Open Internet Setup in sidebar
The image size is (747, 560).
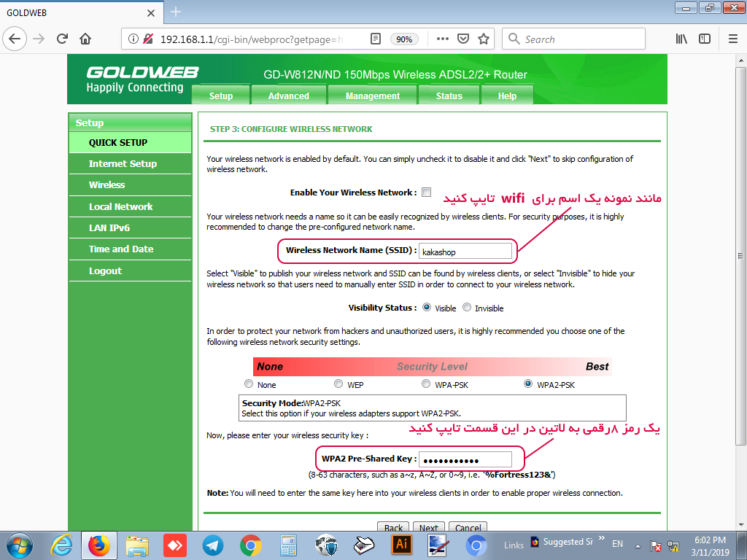pos(123,164)
